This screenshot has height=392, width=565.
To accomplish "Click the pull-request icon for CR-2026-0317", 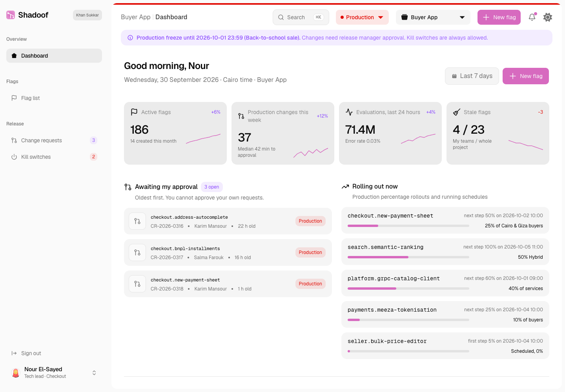I will point(137,252).
